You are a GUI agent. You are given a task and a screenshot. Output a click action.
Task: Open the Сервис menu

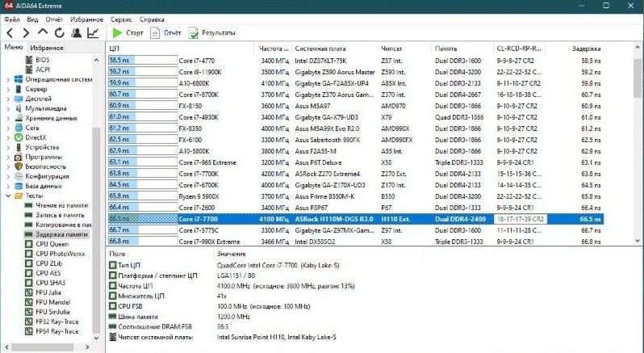point(121,19)
